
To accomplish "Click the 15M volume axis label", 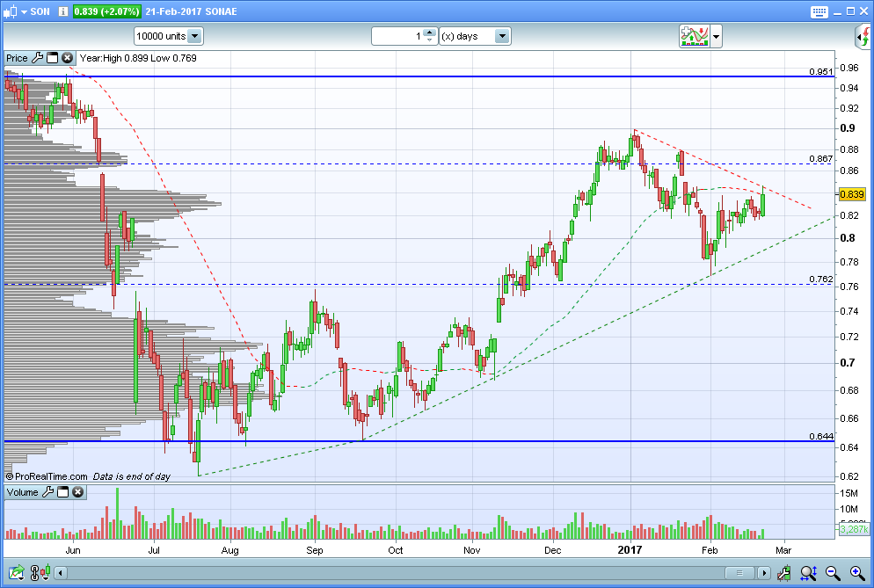I will click(849, 493).
